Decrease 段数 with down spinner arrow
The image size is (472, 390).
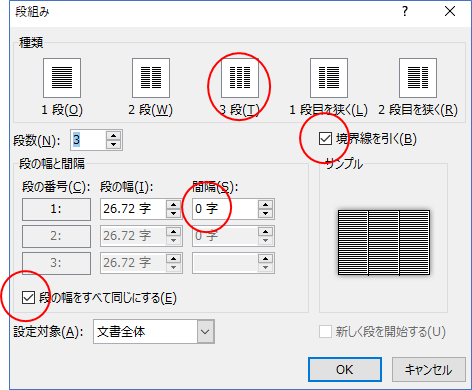coord(114,144)
